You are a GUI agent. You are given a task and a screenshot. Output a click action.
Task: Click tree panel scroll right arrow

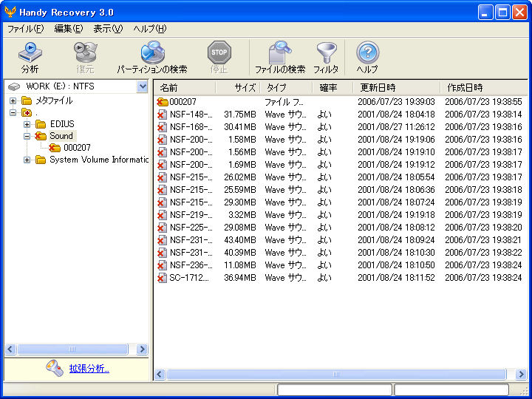point(142,349)
